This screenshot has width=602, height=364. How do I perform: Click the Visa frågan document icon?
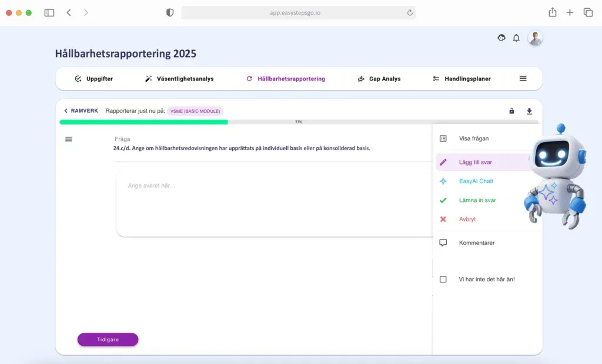pyautogui.click(x=443, y=138)
